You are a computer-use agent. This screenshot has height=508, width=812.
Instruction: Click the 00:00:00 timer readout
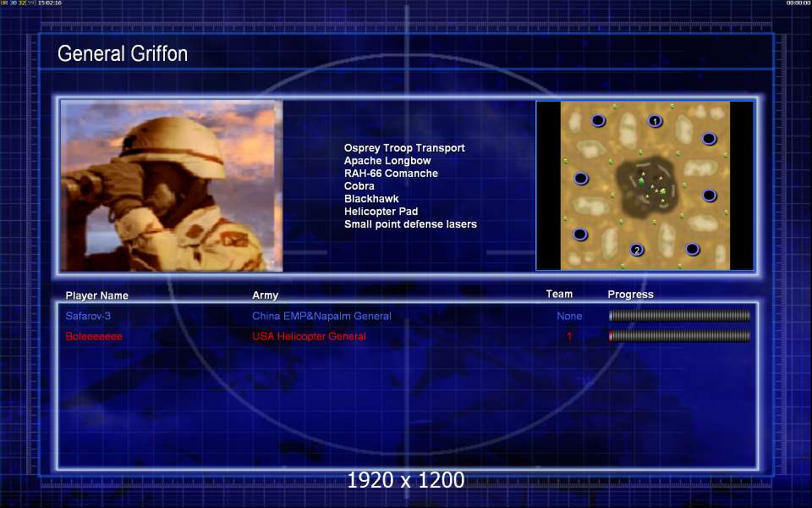click(x=798, y=3)
